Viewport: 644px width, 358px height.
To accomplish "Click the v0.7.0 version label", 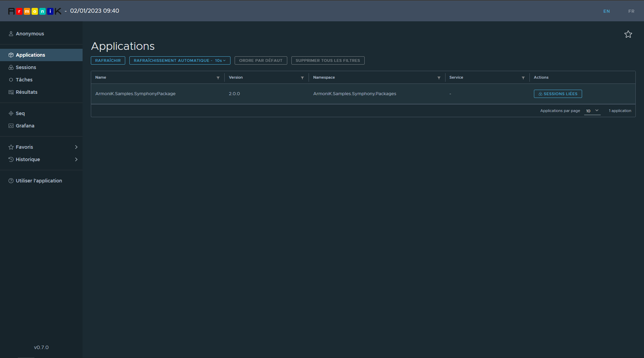I will 41,347.
